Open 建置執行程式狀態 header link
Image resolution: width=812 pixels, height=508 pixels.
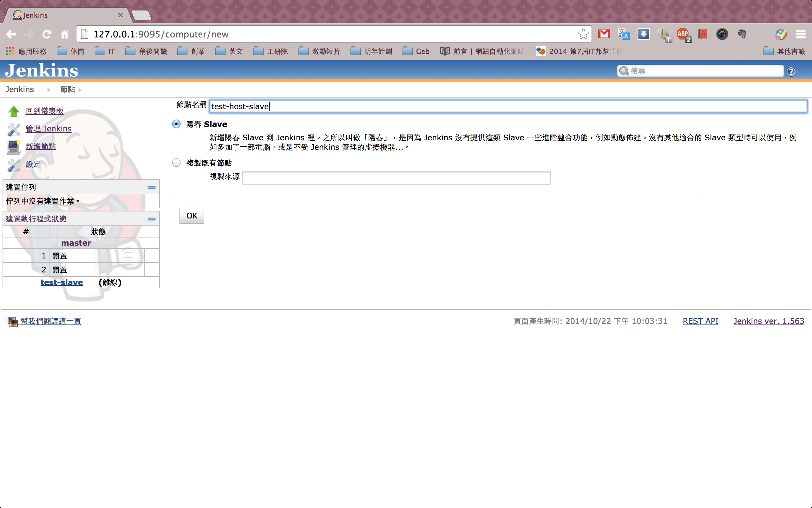coord(36,219)
